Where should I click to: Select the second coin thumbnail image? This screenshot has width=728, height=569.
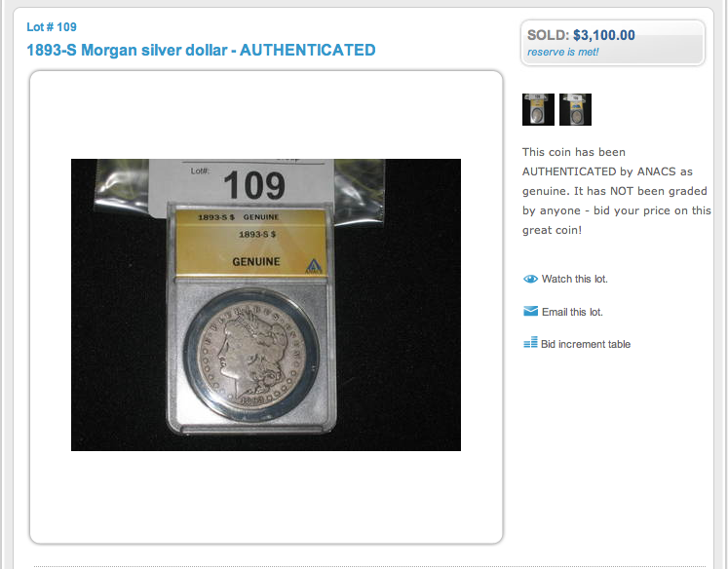click(x=575, y=109)
